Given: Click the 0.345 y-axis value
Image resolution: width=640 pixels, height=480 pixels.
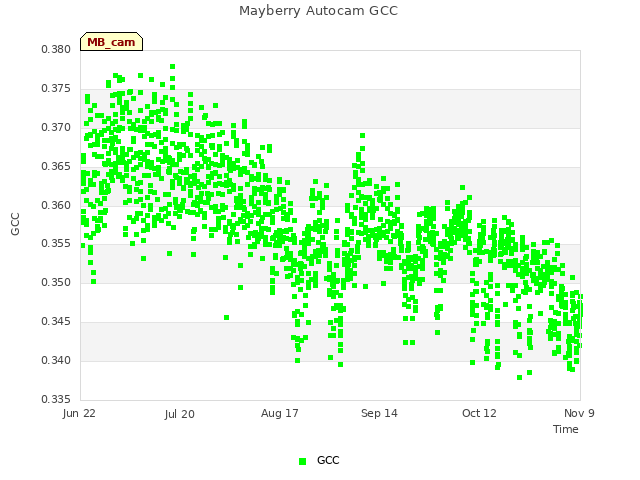Looking at the screenshot, I should coord(56,321).
